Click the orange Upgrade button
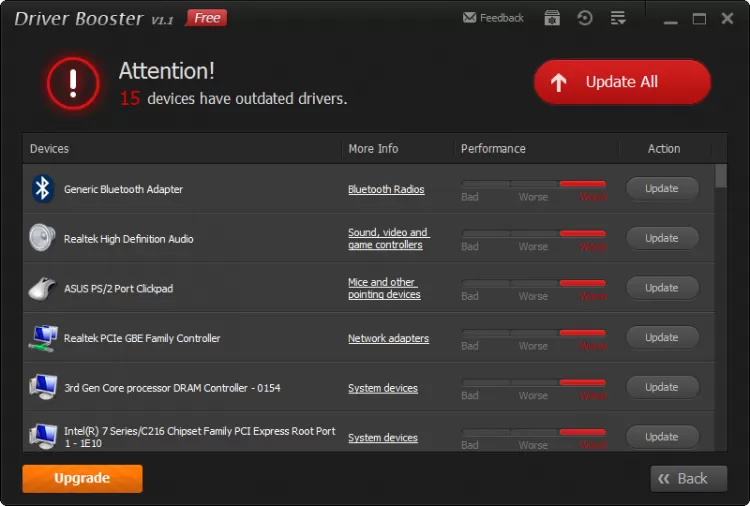Screen dimensions: 750x506 (82, 478)
